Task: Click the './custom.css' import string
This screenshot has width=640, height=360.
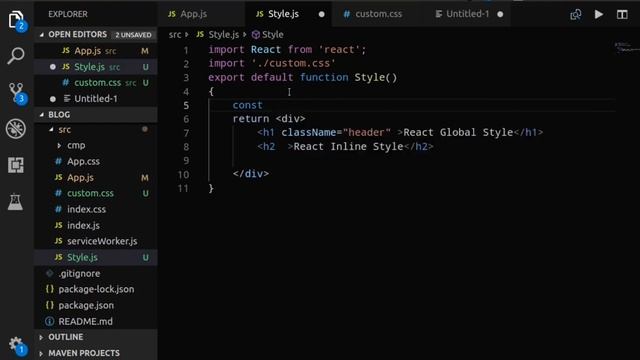Action: [x=293, y=63]
